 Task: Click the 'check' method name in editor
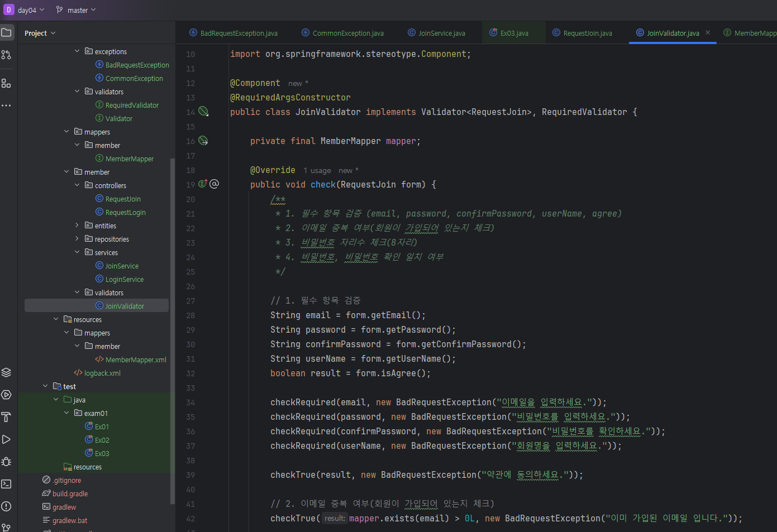tap(323, 184)
